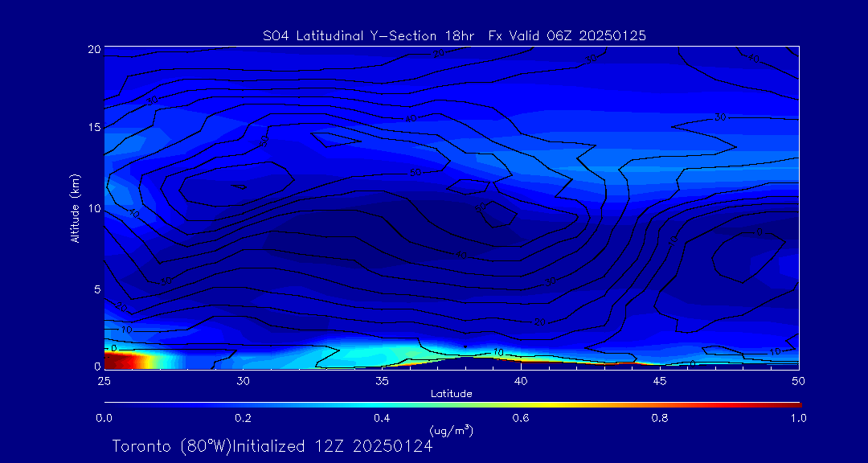Click the "Fx Valid 06Z 20250125" text in title
The width and height of the screenshot is (868, 463).
pos(567,36)
